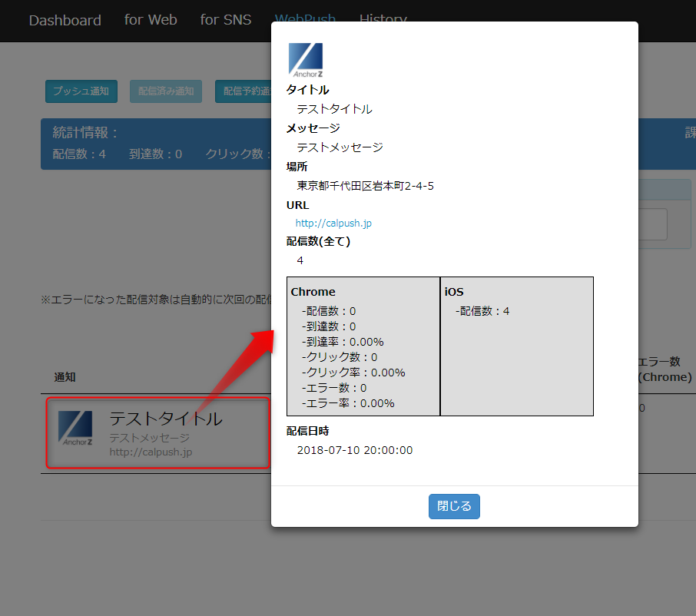The image size is (696, 616).
Task: Click the プッシュ通知 button
Action: tap(81, 91)
